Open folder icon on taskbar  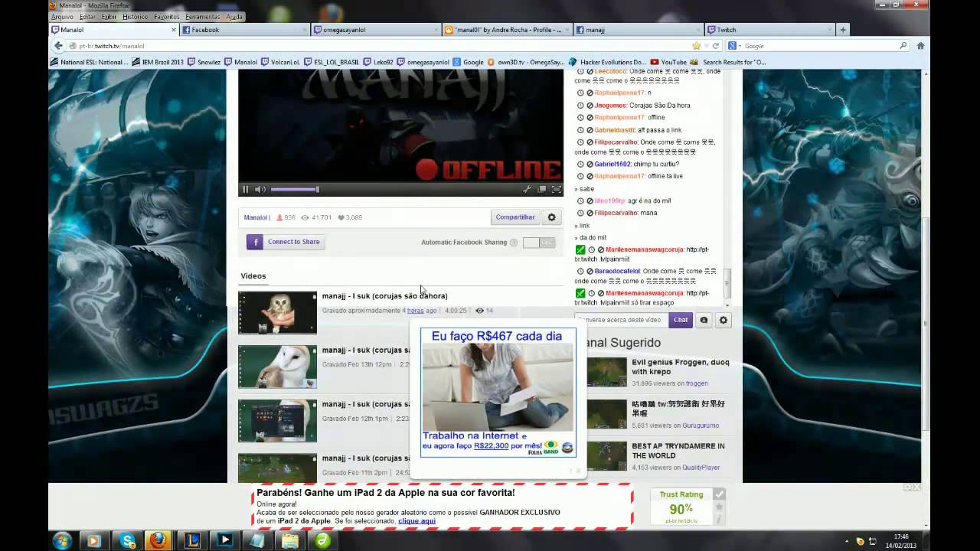[290, 540]
